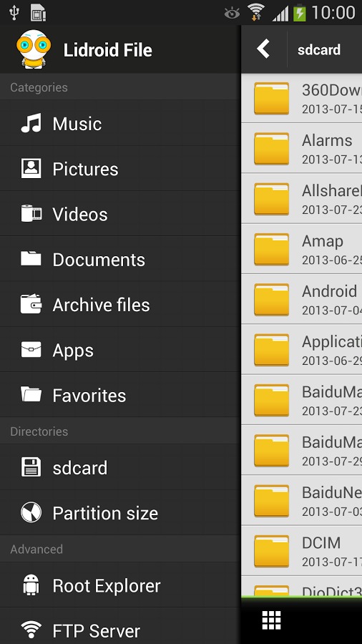Tap the sdcard path title
The height and width of the screenshot is (644, 362).
pyautogui.click(x=319, y=49)
